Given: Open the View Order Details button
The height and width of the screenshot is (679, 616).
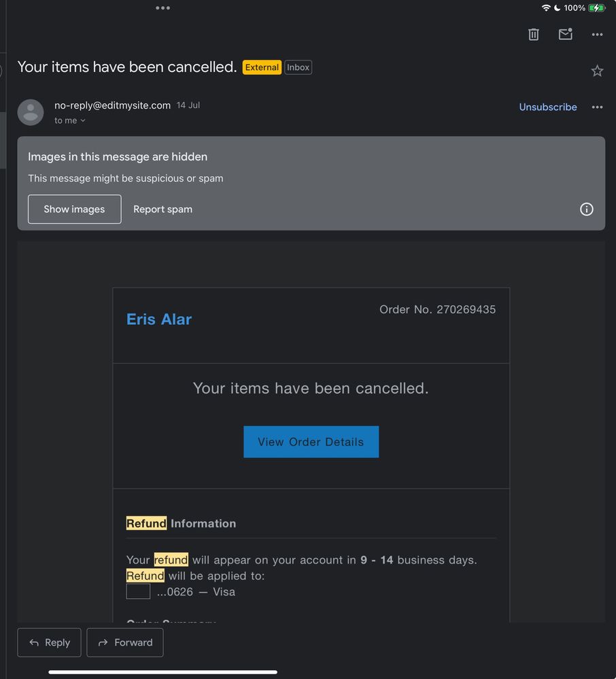Looking at the screenshot, I should coord(311,442).
